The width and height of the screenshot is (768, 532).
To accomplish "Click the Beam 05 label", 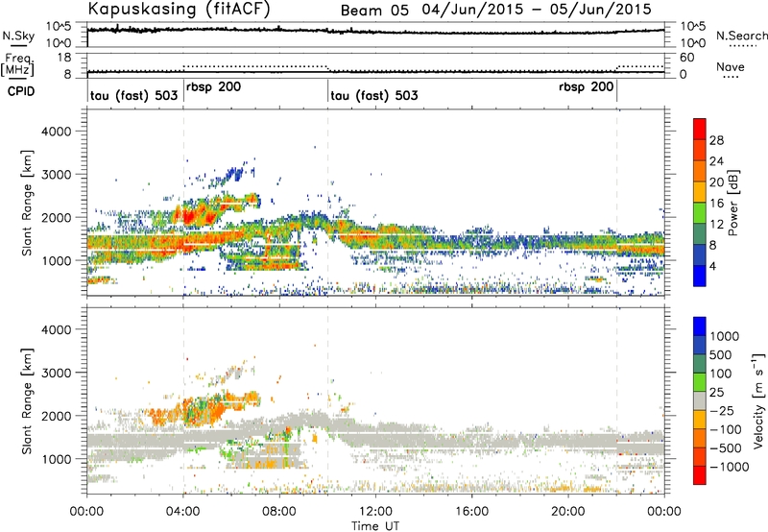I will tap(374, 10).
